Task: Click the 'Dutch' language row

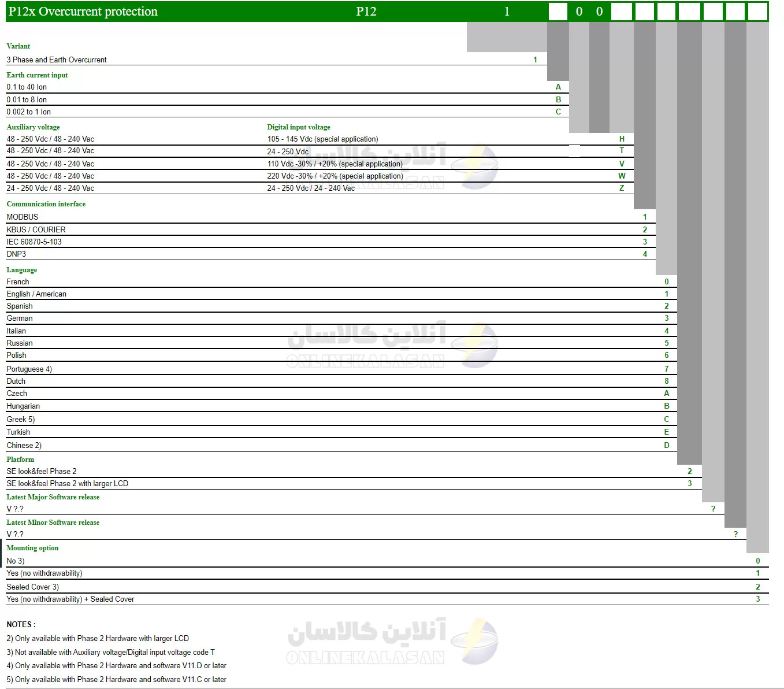Action: point(341,381)
